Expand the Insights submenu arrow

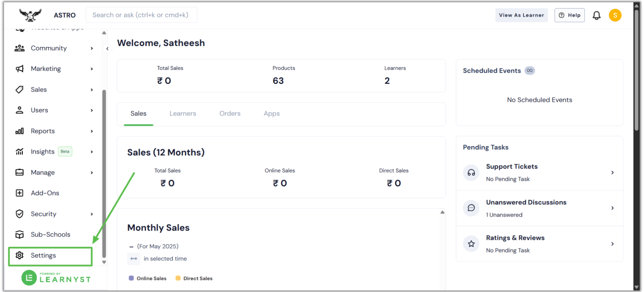[92, 152]
